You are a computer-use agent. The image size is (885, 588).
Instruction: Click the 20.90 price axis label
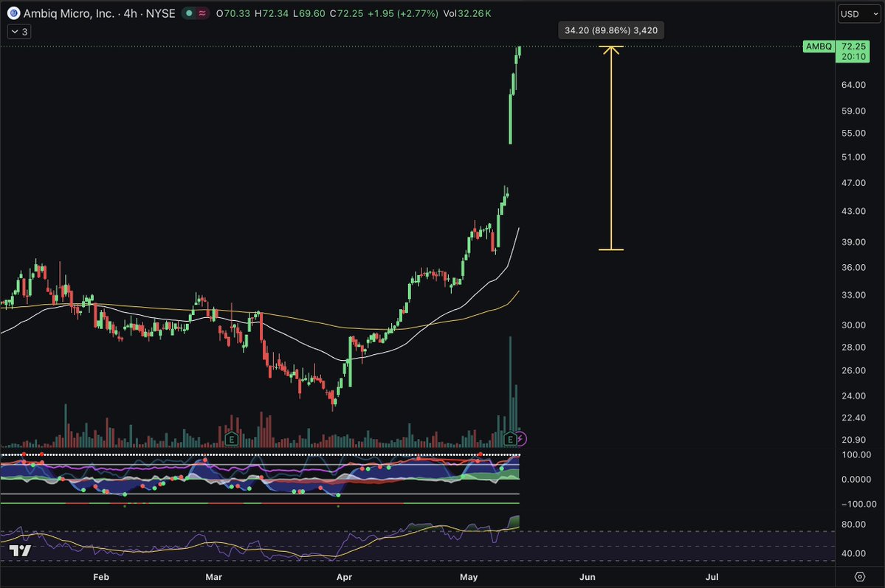(x=853, y=440)
